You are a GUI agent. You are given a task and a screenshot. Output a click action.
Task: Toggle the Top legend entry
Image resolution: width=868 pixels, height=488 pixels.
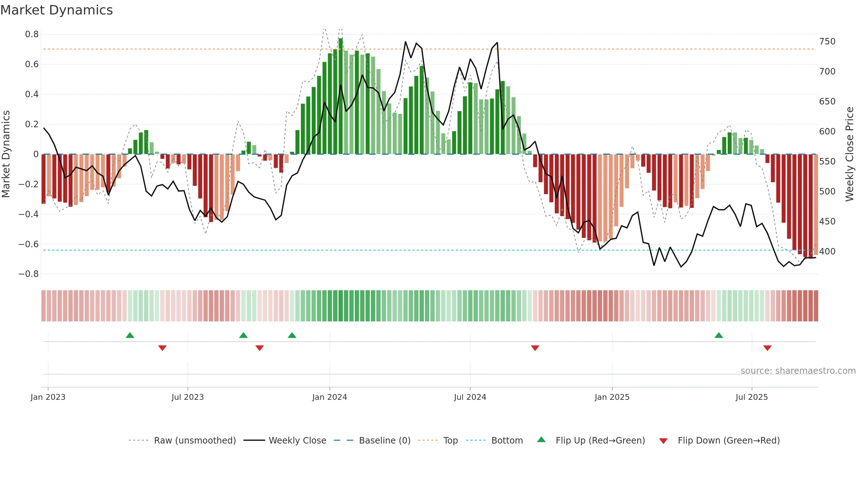[438, 440]
